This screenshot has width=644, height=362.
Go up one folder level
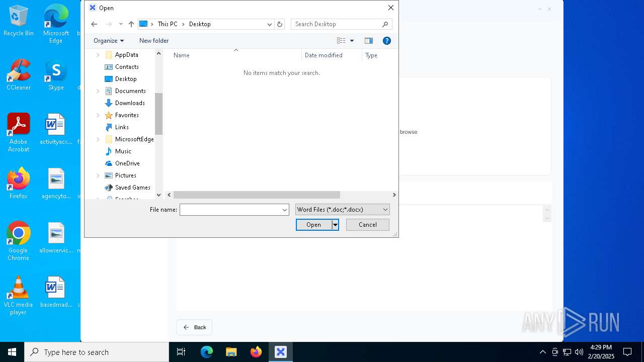(131, 24)
